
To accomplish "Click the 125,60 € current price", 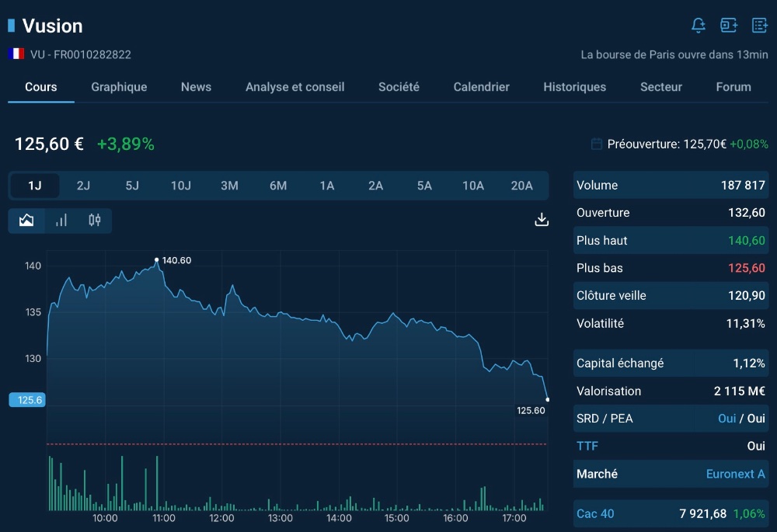I will point(49,144).
